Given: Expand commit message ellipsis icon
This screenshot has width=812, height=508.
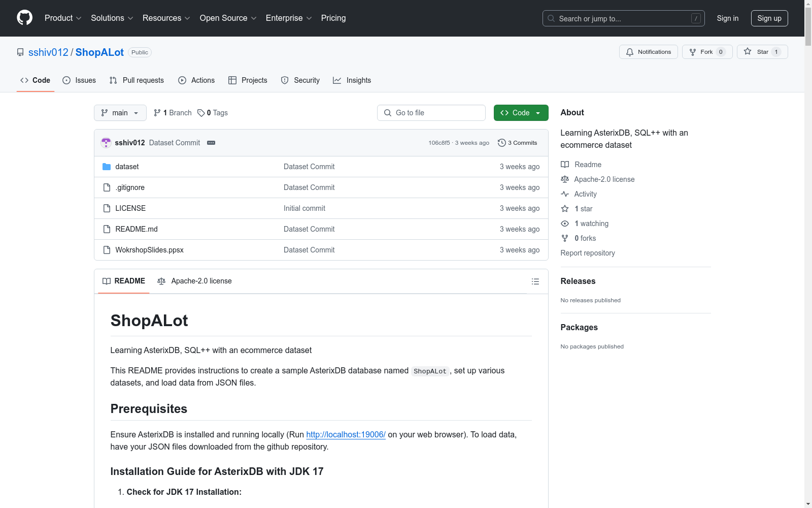Looking at the screenshot, I should point(211,143).
